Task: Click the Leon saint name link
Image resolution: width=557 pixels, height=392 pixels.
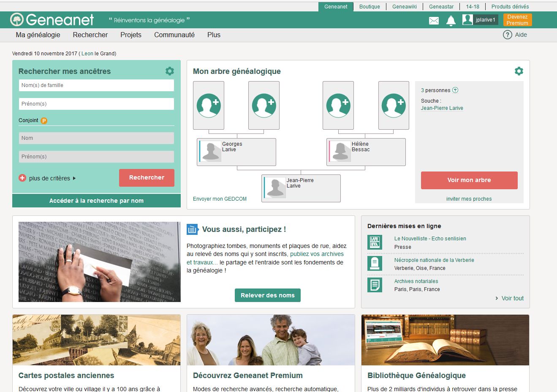Action: click(87, 54)
